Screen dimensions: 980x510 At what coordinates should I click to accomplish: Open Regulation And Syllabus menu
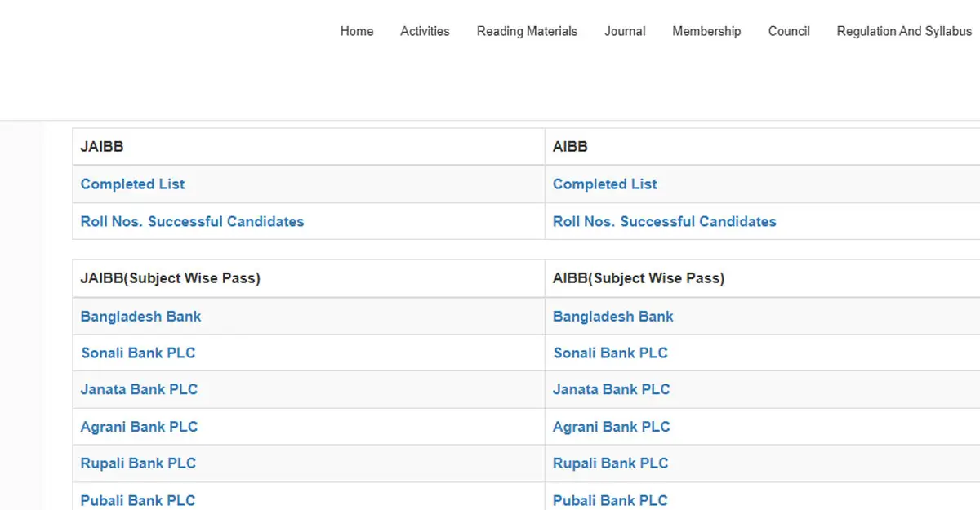(x=904, y=31)
